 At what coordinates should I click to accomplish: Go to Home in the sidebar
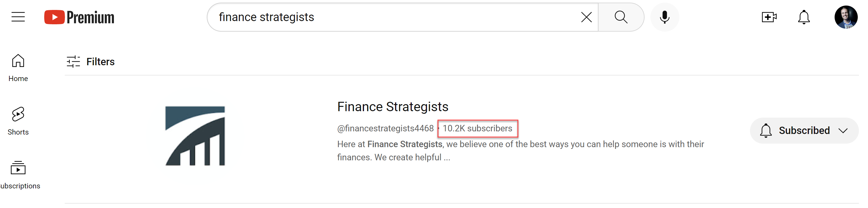click(18, 68)
